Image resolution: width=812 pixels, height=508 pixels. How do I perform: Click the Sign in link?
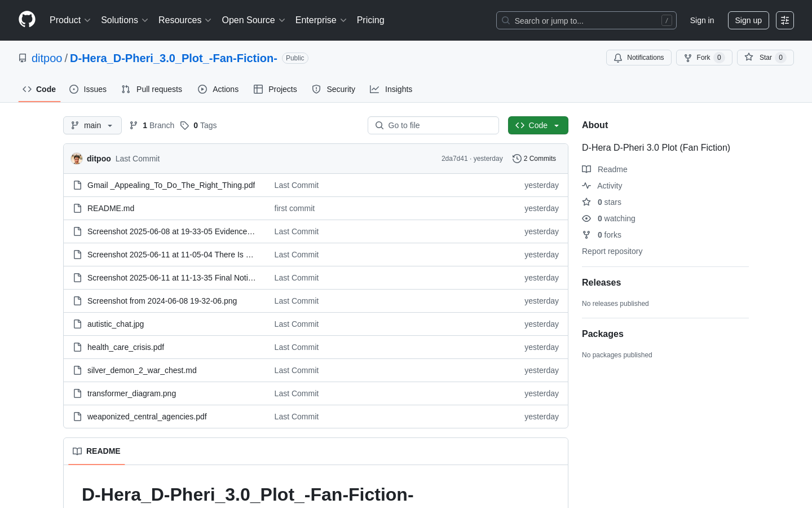[x=701, y=20]
